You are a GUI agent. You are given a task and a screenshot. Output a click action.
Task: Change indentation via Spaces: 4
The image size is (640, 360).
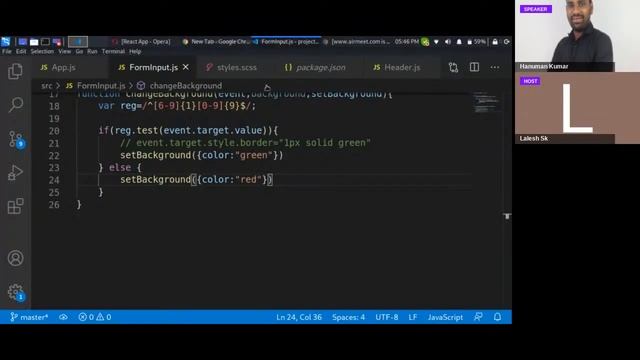pos(348,317)
